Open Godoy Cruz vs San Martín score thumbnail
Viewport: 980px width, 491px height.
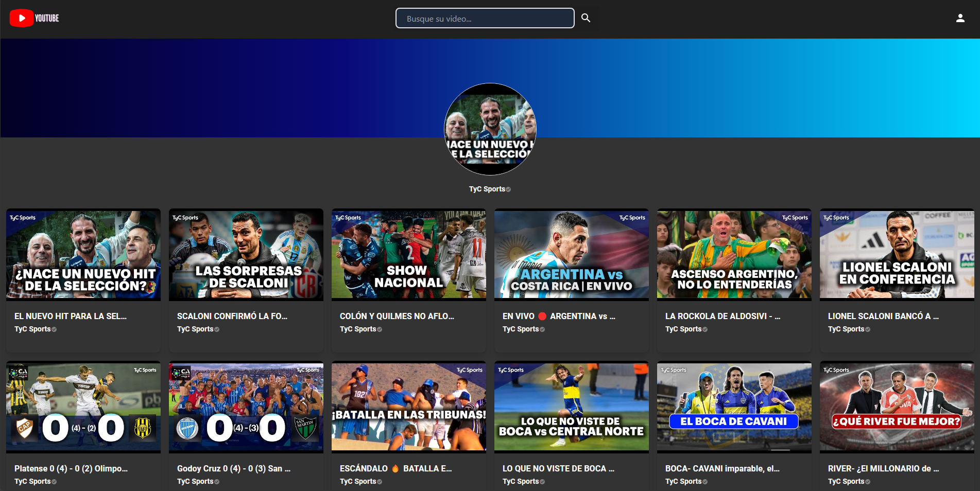click(246, 407)
